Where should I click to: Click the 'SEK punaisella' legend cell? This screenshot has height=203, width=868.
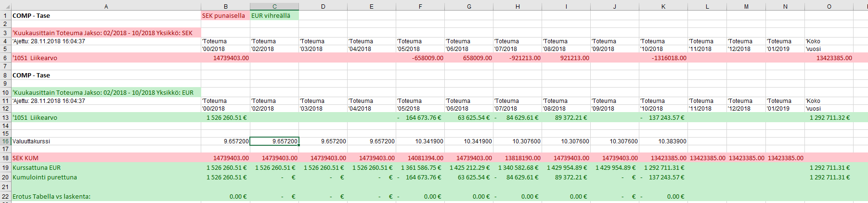(x=224, y=16)
